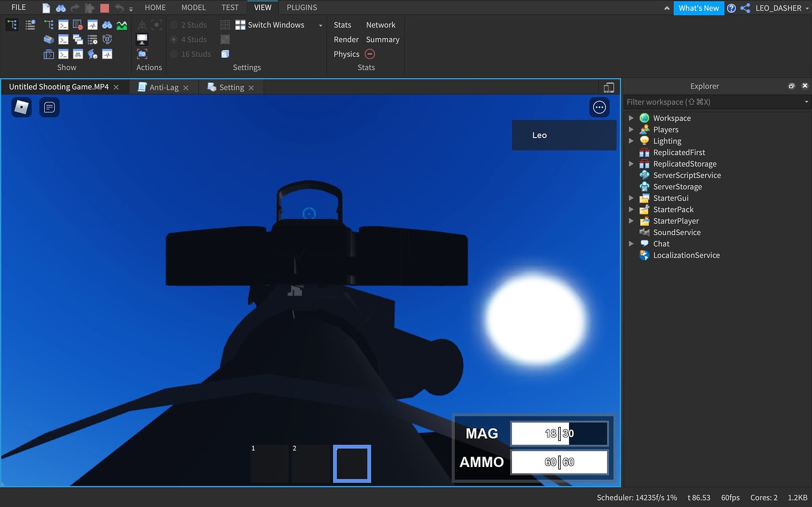Click the full screen icon in Actions group
Screen dimensions: 812x507
click(142, 39)
